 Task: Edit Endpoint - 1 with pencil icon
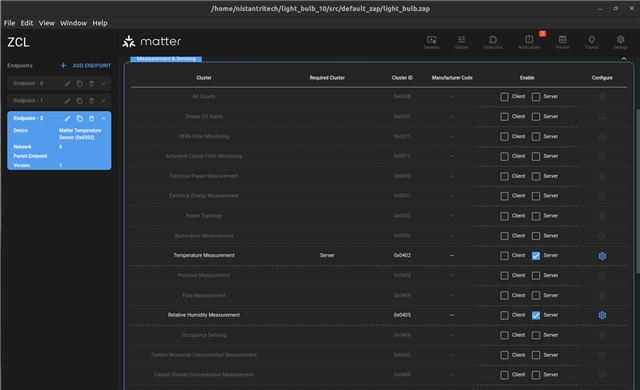click(67, 101)
